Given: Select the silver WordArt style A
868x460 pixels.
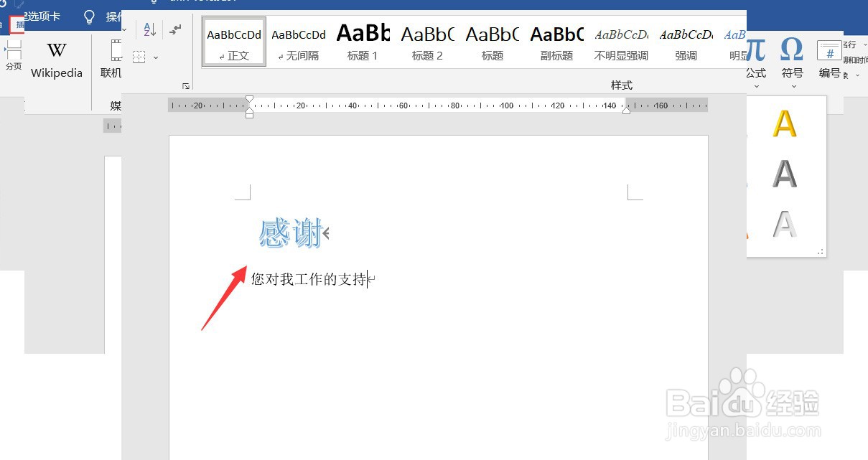Looking at the screenshot, I should 785,174.
